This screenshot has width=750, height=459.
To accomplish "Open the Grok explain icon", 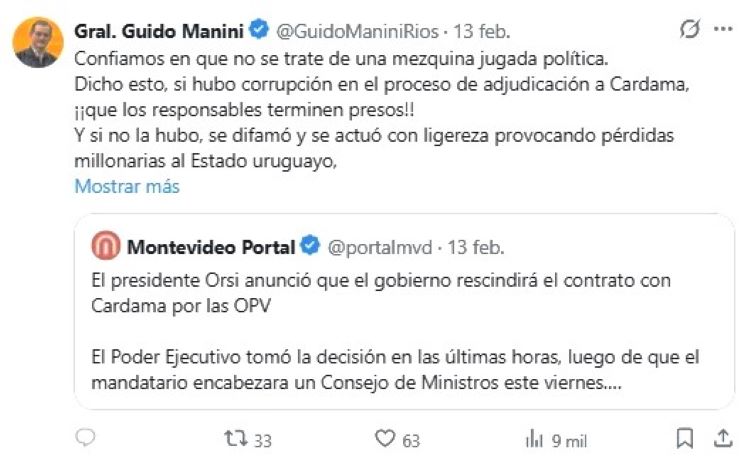I will [689, 29].
